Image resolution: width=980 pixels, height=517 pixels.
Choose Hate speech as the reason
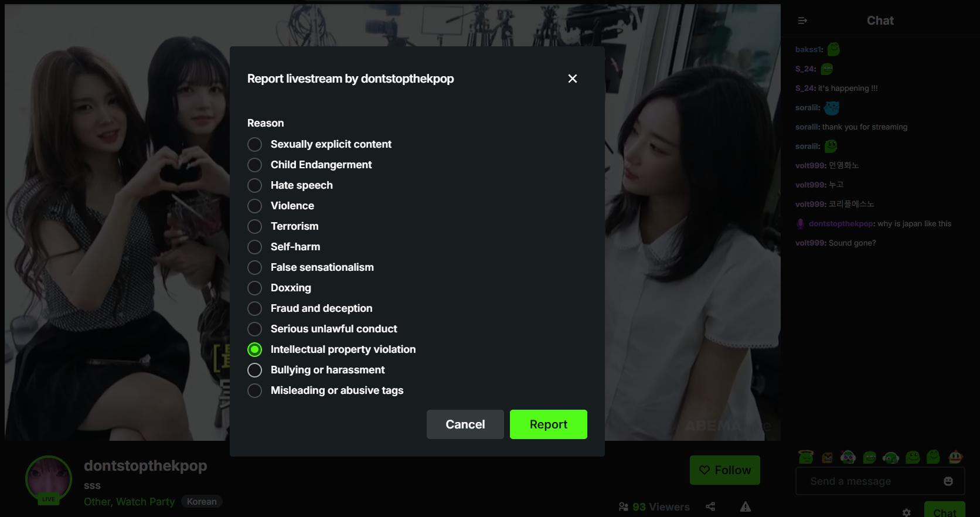coord(254,185)
